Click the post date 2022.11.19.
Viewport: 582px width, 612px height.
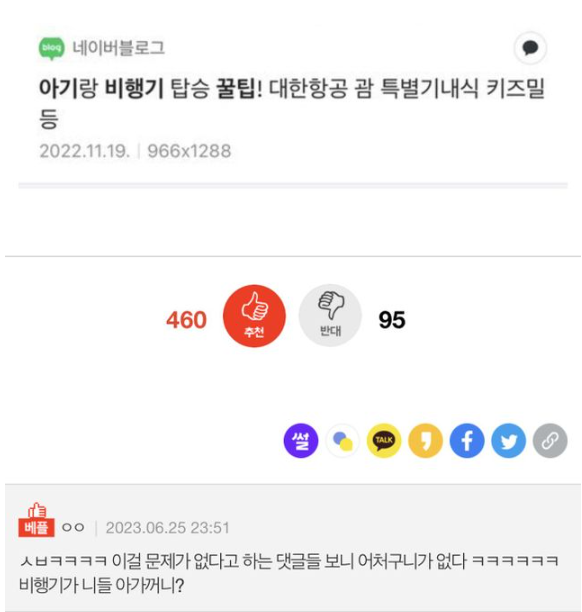84,151
